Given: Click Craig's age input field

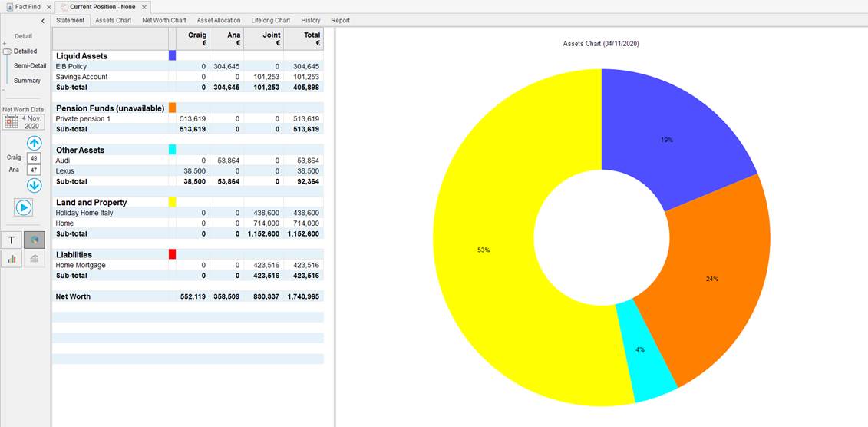Looking at the screenshot, I should [34, 158].
